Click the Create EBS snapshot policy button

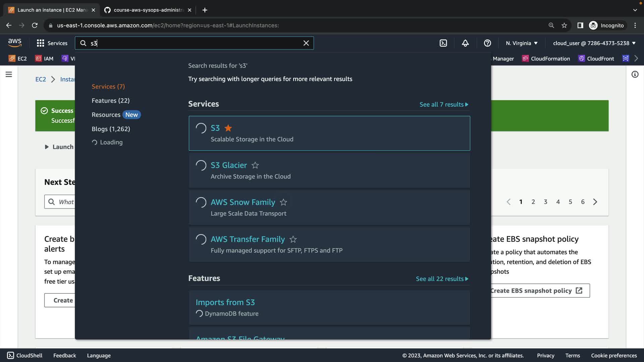coord(536,291)
